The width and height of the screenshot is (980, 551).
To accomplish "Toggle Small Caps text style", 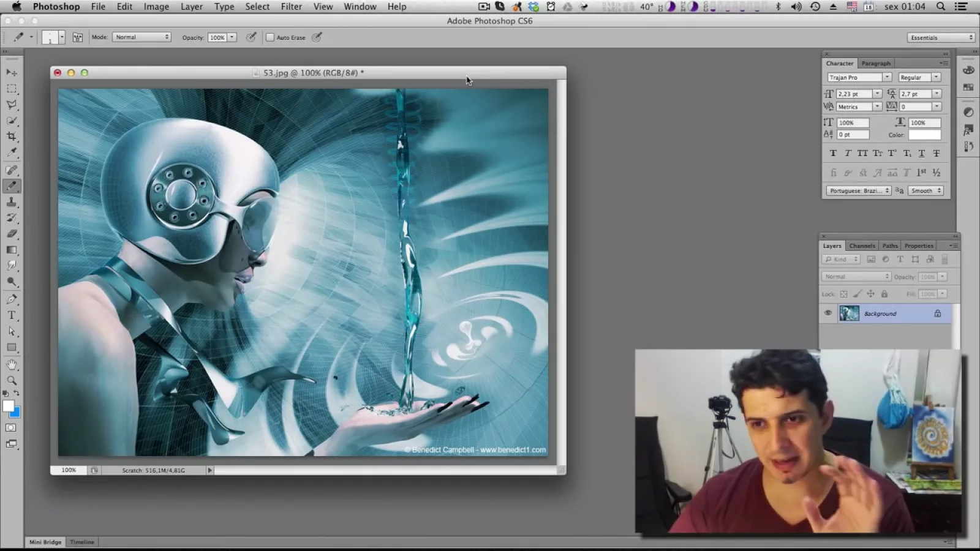I will point(878,154).
